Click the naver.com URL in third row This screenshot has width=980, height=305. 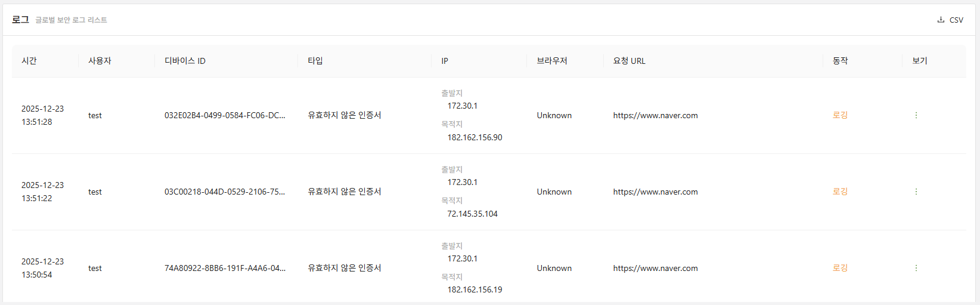click(655, 269)
